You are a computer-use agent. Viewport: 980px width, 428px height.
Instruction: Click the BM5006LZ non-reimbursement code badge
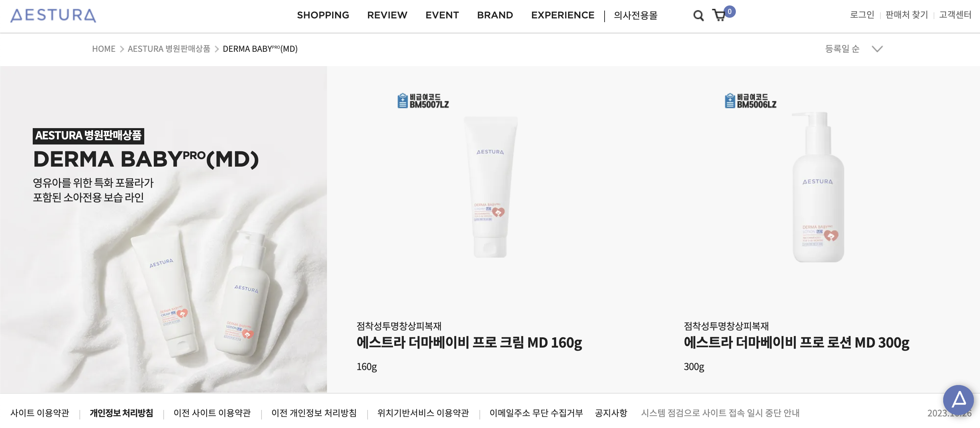[751, 101]
